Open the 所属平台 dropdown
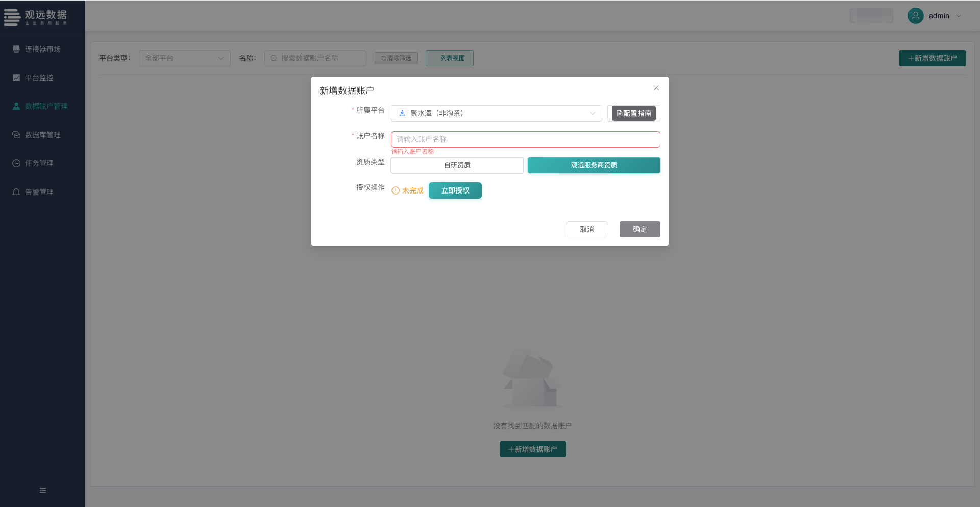Viewport: 980px width, 507px height. (496, 113)
